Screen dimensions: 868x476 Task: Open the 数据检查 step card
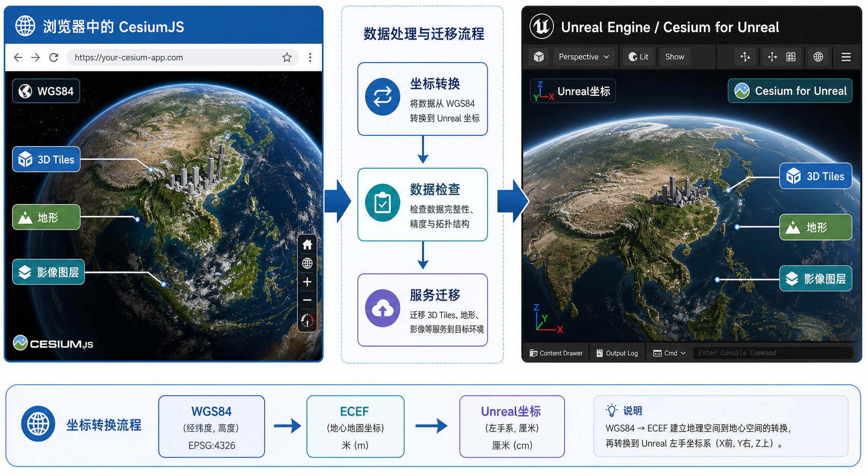point(422,204)
